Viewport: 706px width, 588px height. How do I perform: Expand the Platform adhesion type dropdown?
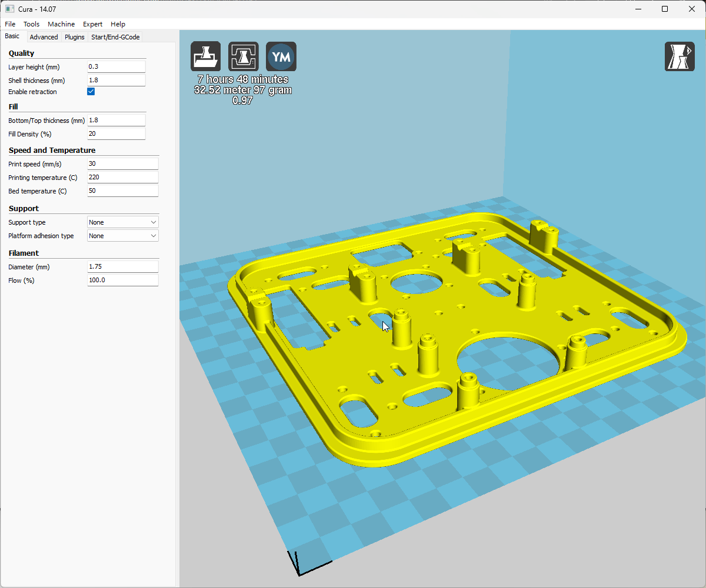[123, 236]
